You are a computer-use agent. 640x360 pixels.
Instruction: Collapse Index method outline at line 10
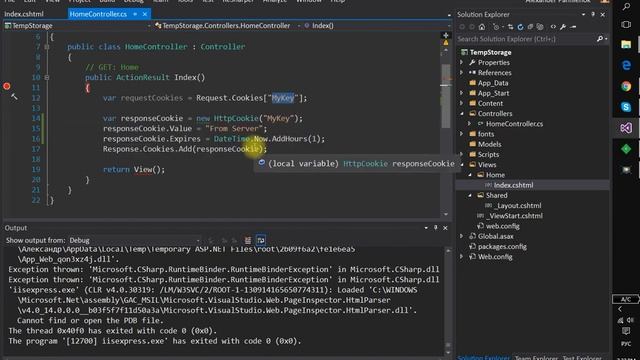coord(47,78)
